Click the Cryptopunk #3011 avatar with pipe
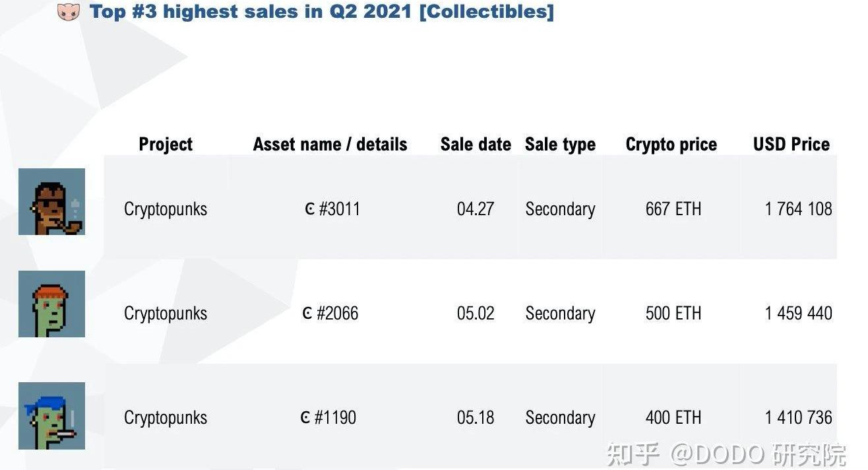Screen dimensions: 868x470 click(x=51, y=201)
